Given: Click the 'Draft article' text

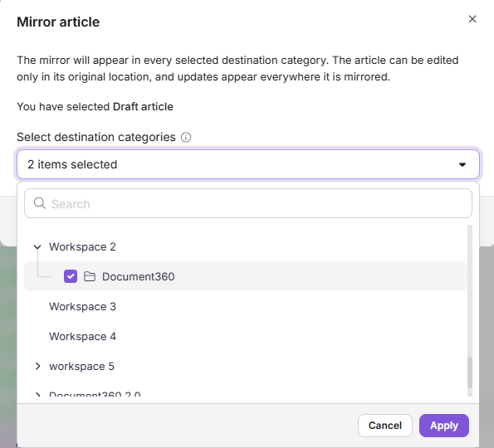Looking at the screenshot, I should (143, 107).
